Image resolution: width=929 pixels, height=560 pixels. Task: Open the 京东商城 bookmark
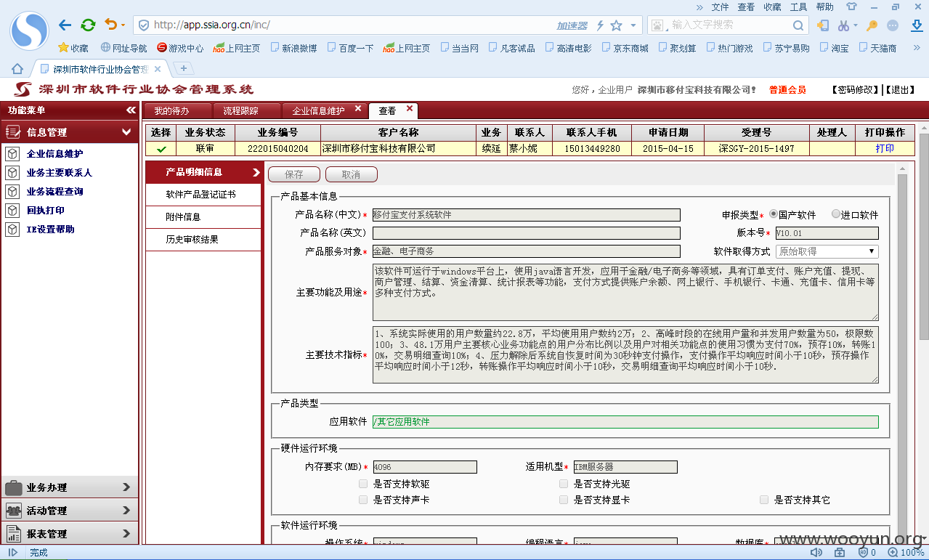(x=625, y=48)
